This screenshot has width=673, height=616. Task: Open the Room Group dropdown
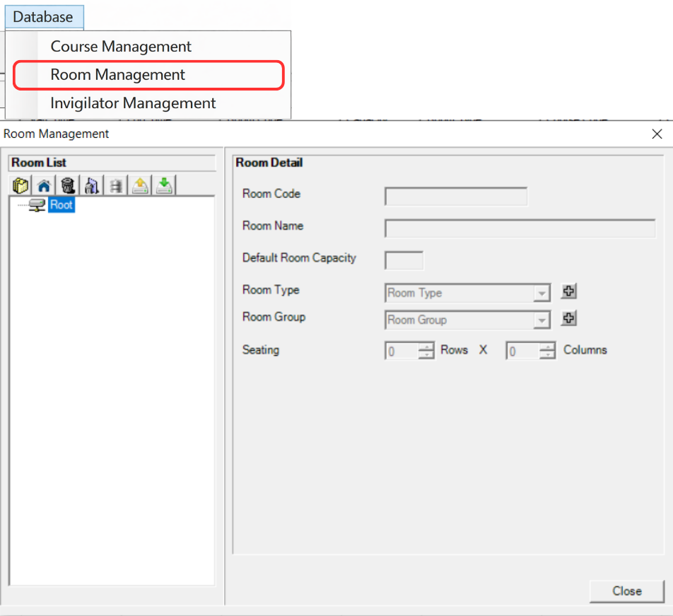[x=542, y=320]
